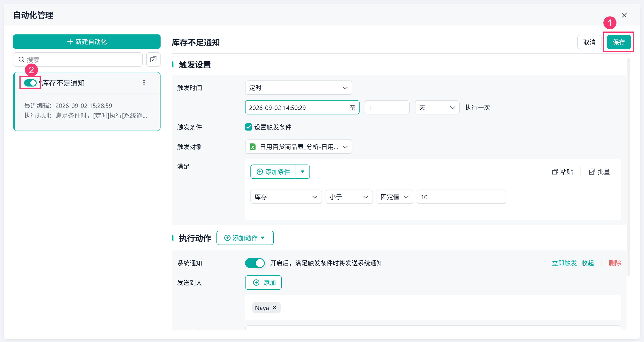This screenshot has height=342, width=644.
Task: Click the 立即触发 link
Action: (564, 263)
